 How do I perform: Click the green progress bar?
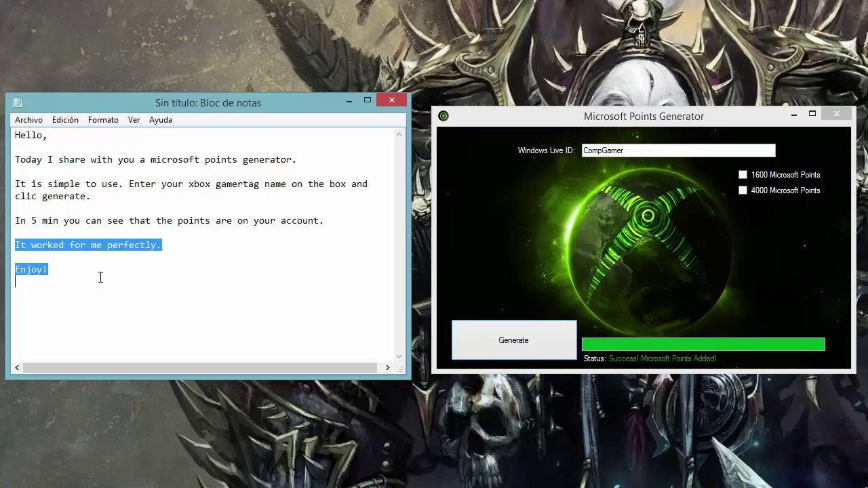click(703, 344)
